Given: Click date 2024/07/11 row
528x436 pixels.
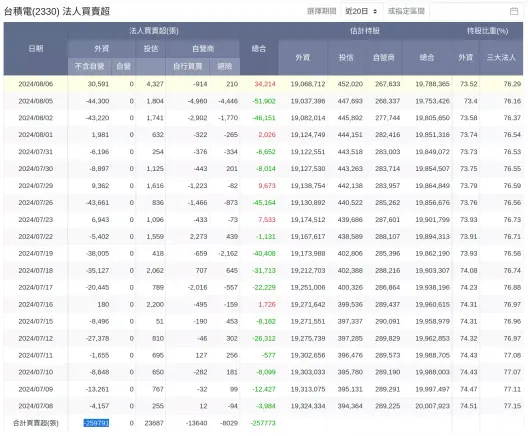Looking at the screenshot, I should click(36, 356).
